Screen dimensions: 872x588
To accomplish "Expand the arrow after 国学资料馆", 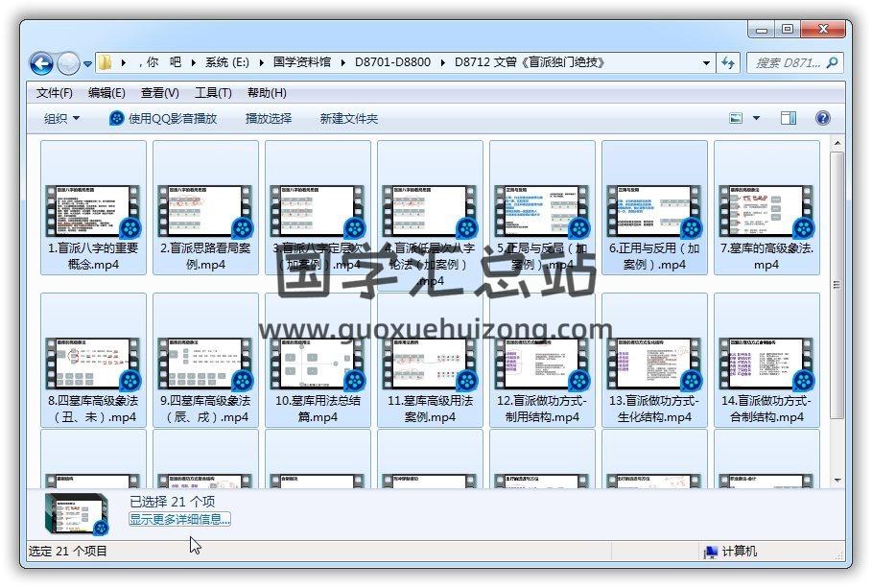I will [342, 63].
